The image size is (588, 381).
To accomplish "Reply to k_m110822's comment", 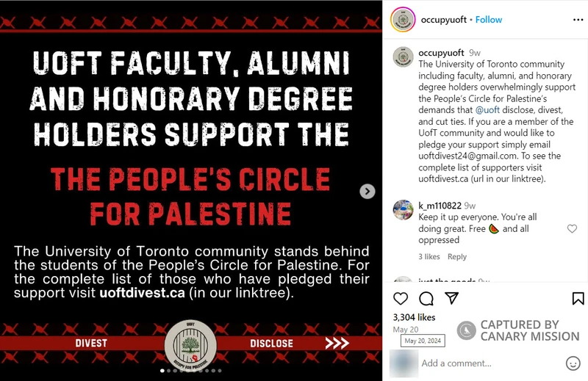I will pyautogui.click(x=457, y=257).
